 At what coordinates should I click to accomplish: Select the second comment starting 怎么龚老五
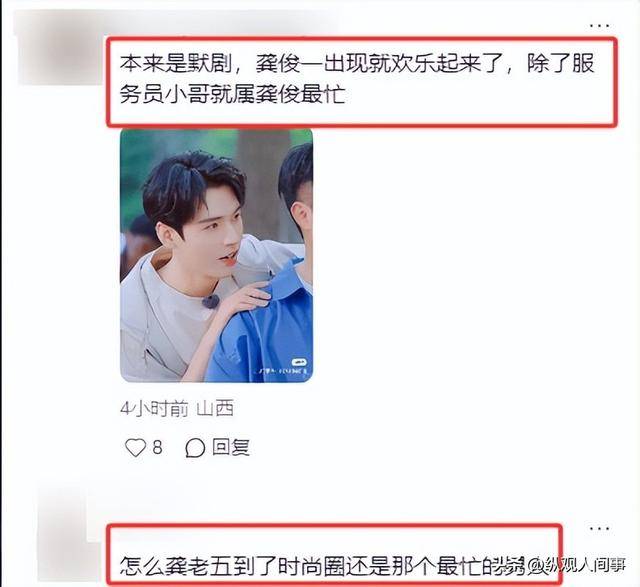(335, 555)
